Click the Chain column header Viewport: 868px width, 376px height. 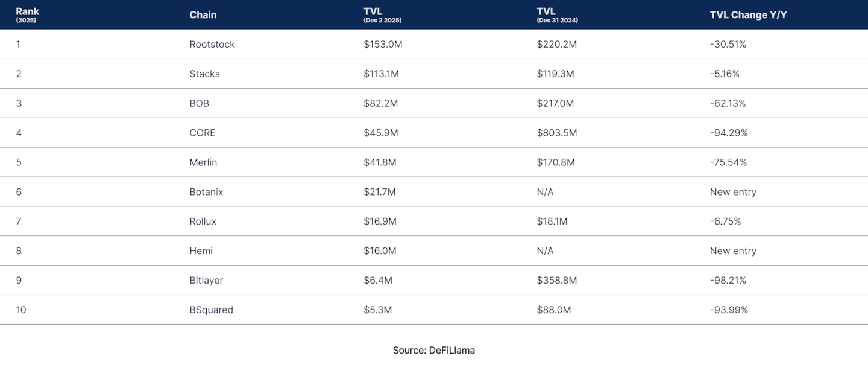[x=203, y=15]
